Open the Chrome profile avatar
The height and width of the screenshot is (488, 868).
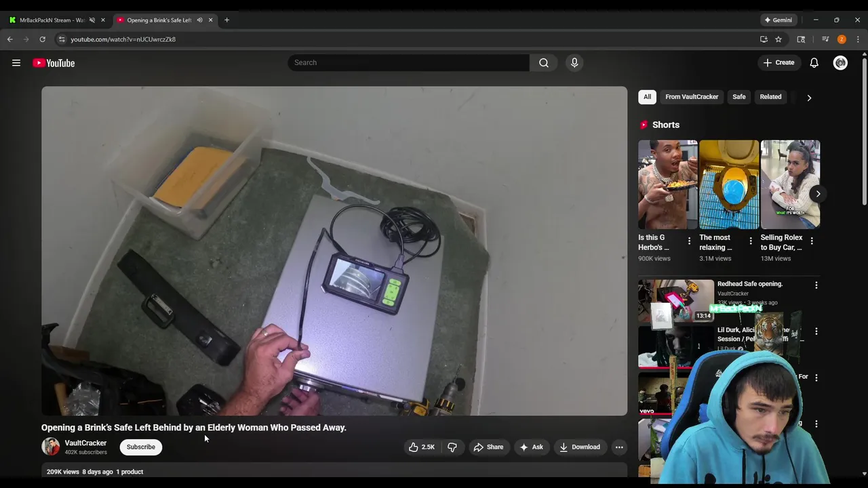click(842, 39)
